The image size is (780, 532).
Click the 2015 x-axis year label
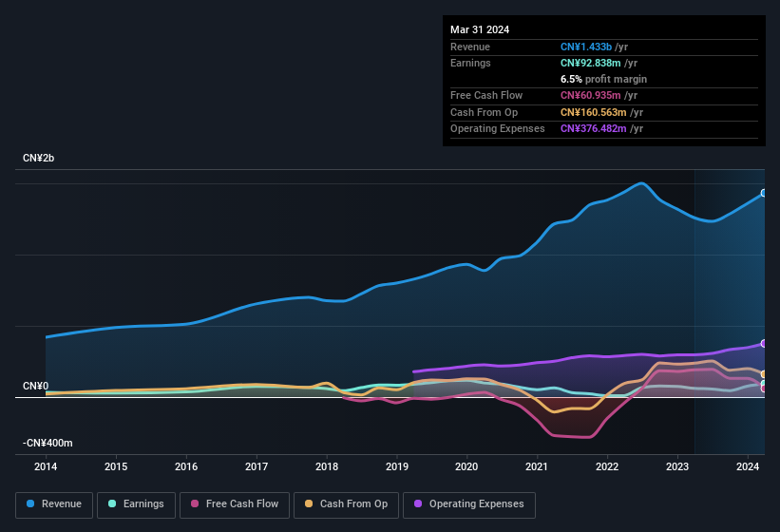tap(116, 466)
